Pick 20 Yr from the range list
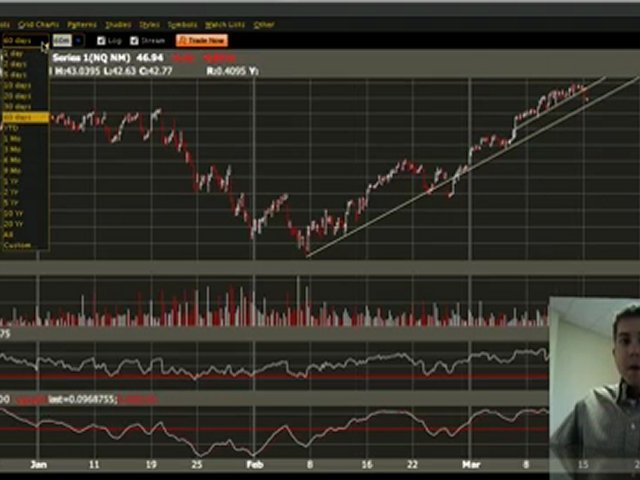Image resolution: width=640 pixels, height=480 pixels. pos(25,224)
